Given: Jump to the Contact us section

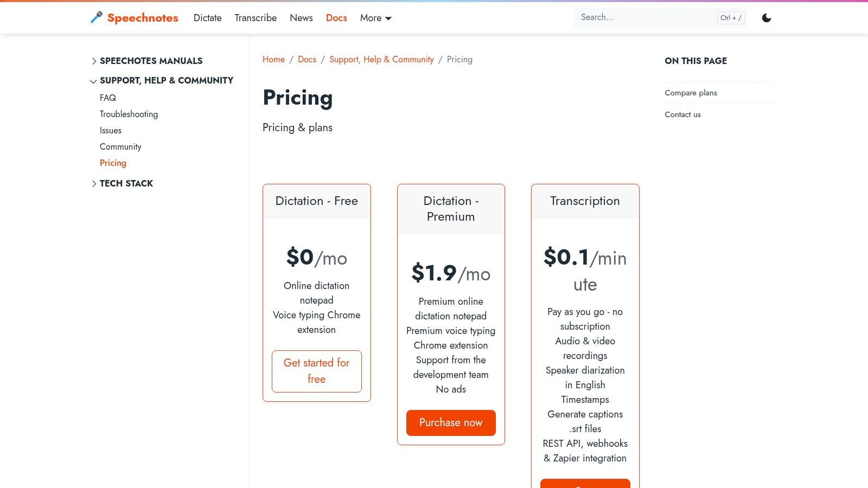Looking at the screenshot, I should (682, 114).
